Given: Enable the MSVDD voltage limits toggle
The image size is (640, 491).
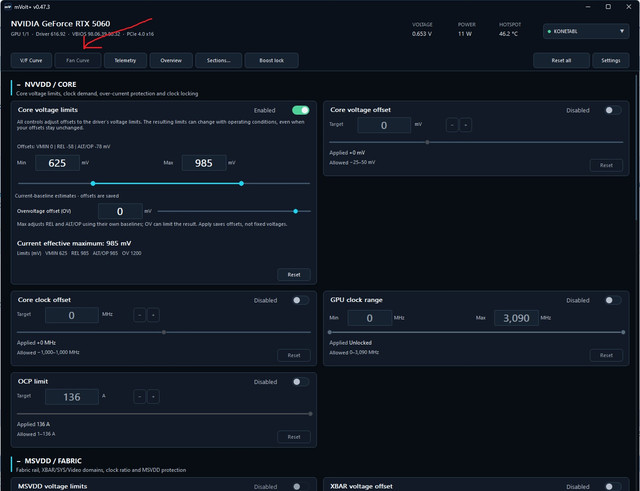Looking at the screenshot, I should click(300, 487).
